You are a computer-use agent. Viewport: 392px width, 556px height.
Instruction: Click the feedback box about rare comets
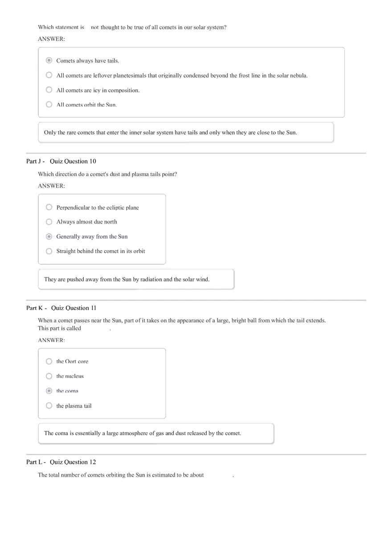(x=186, y=132)
